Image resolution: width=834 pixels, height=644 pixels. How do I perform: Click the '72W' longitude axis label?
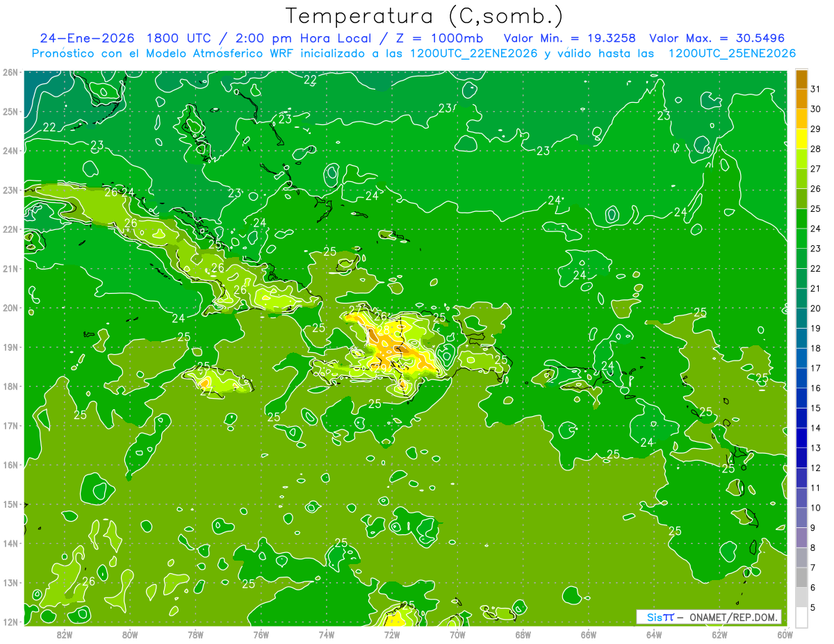[x=392, y=634]
